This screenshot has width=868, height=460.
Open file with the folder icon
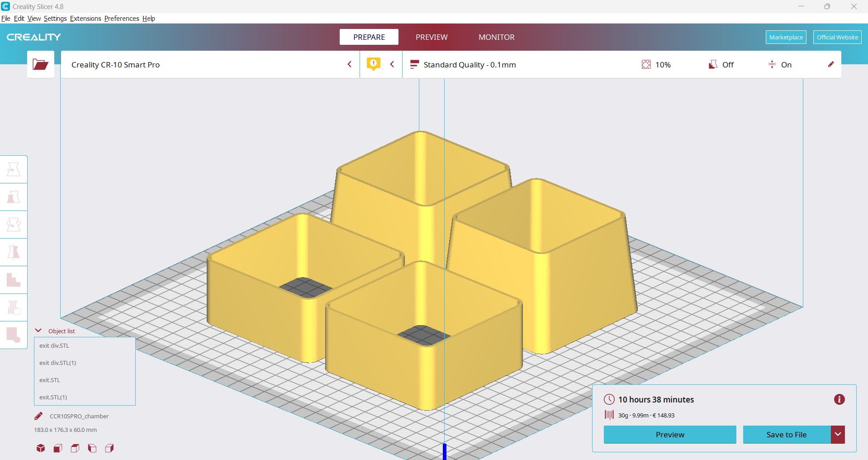40,64
